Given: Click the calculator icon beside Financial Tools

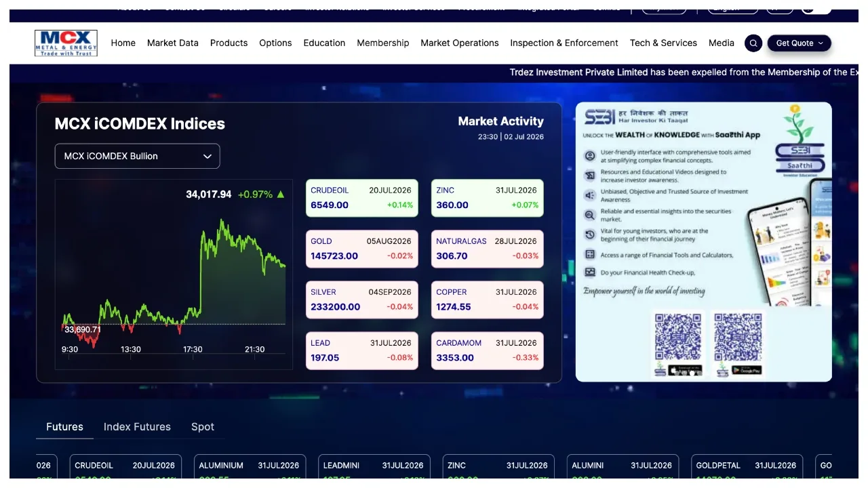Looking at the screenshot, I should click(590, 255).
